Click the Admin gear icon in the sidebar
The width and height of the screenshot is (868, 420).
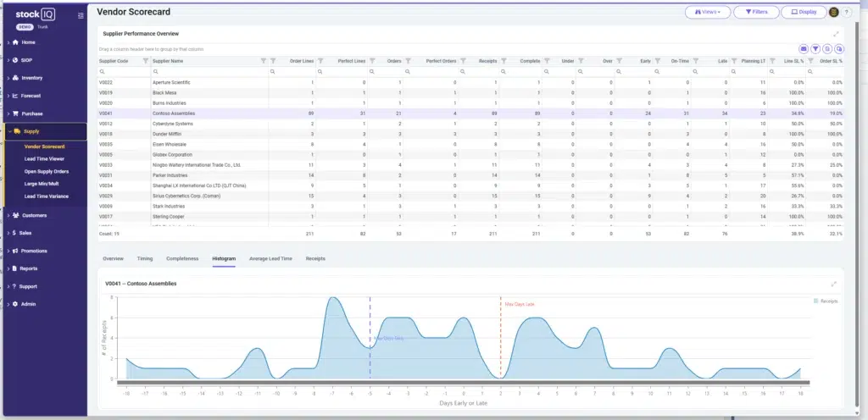click(x=15, y=304)
